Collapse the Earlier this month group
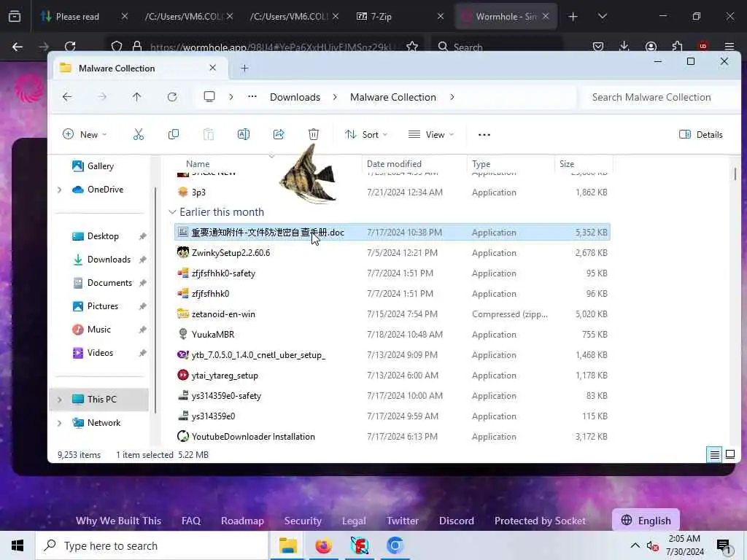This screenshot has width=747, height=560. pos(171,212)
